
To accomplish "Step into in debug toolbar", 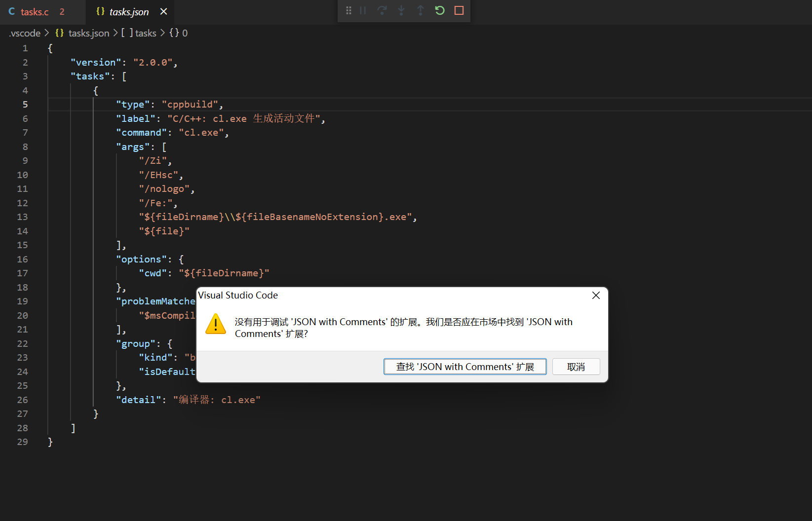I will click(x=401, y=10).
